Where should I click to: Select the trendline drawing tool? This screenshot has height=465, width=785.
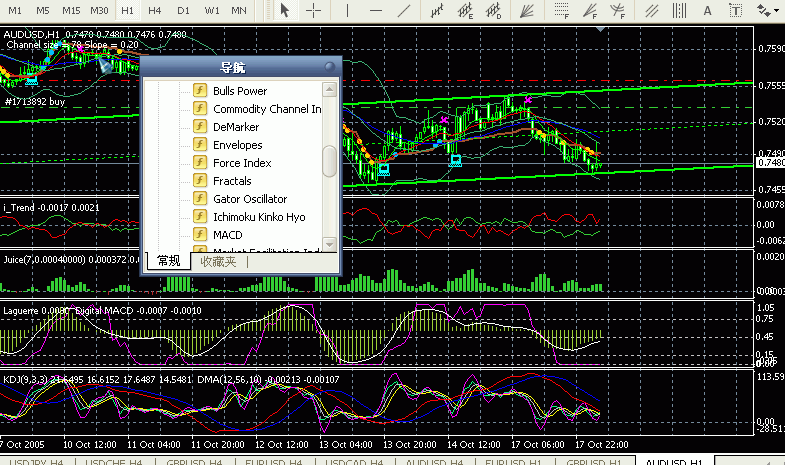coord(402,10)
